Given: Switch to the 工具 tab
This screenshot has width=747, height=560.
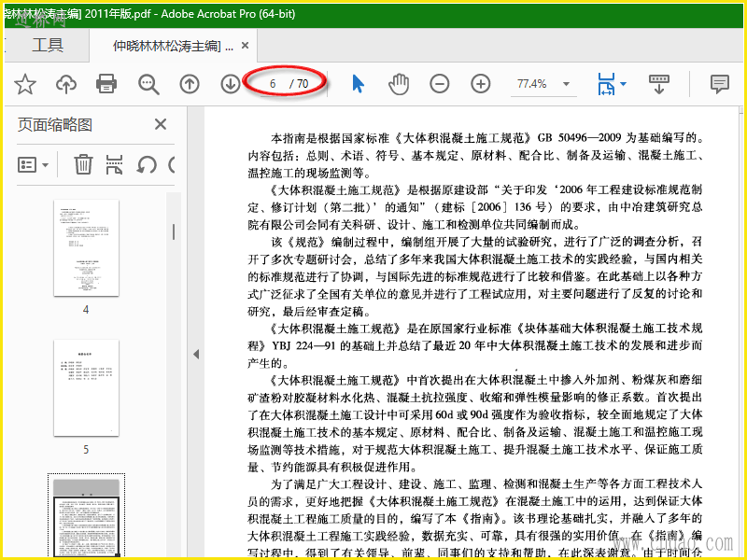Looking at the screenshot, I should click(x=48, y=45).
